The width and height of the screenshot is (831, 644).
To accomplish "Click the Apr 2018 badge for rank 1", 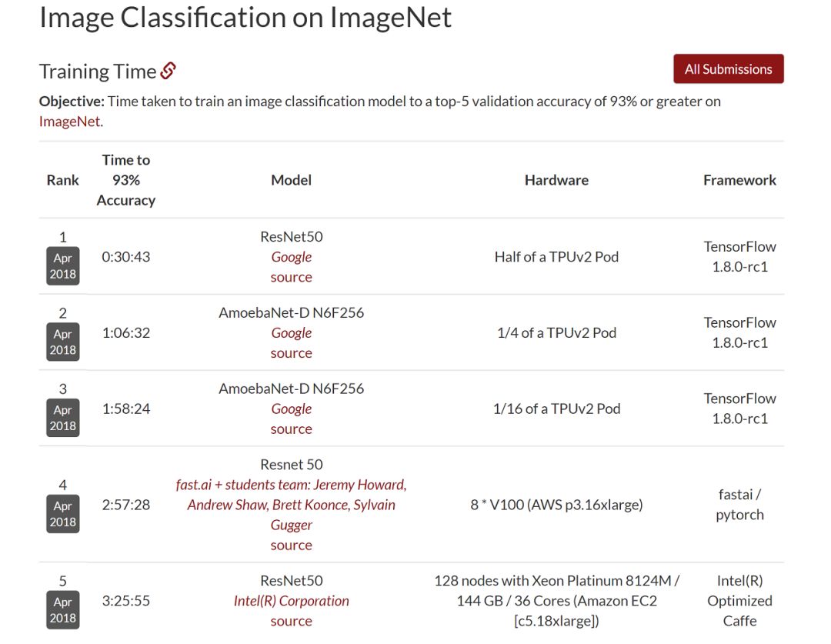I will coord(63,266).
